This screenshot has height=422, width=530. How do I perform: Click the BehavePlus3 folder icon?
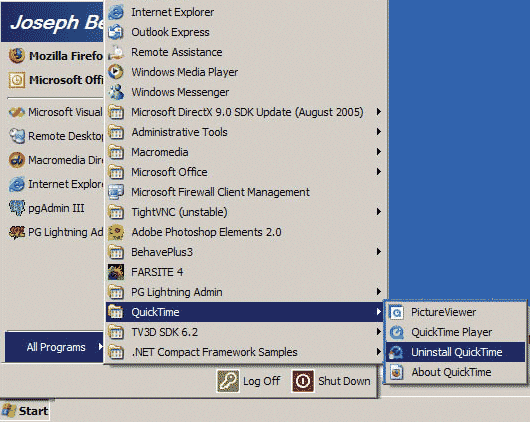click(x=116, y=252)
